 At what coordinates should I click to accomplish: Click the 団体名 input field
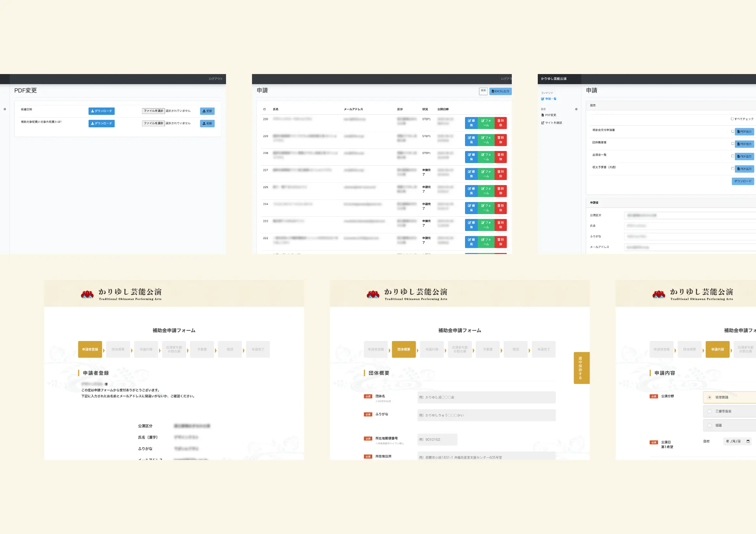[x=486, y=397]
